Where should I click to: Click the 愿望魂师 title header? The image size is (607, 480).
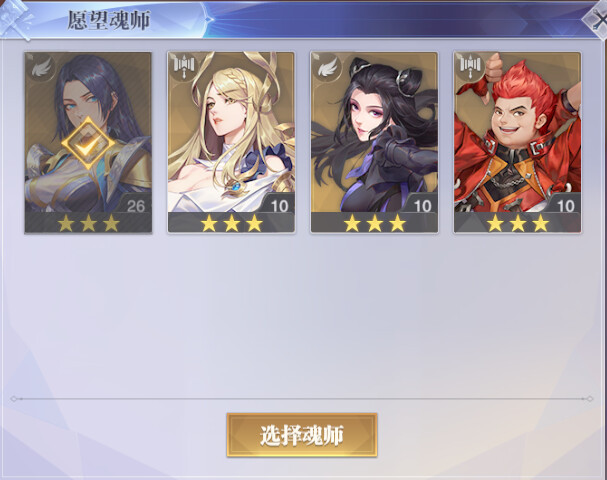point(108,20)
